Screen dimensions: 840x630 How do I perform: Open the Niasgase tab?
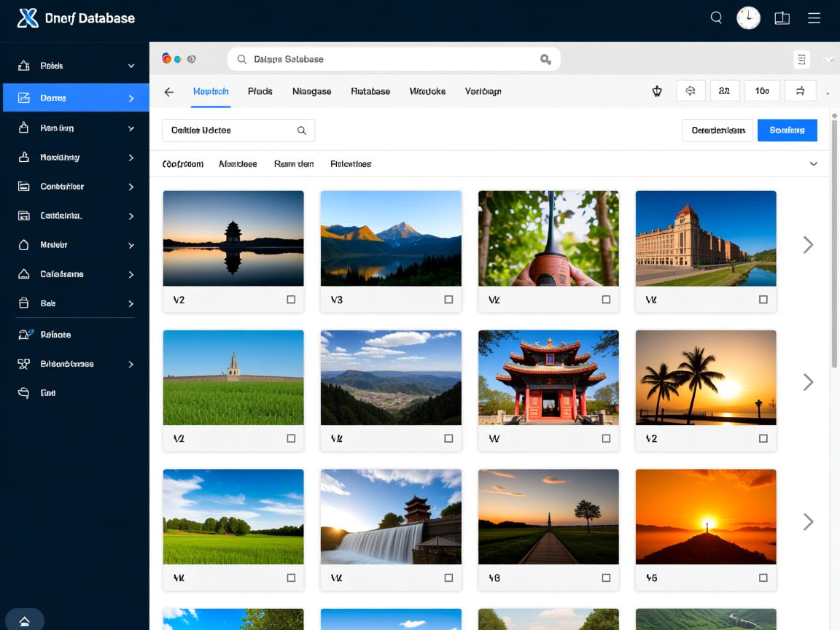[311, 92]
